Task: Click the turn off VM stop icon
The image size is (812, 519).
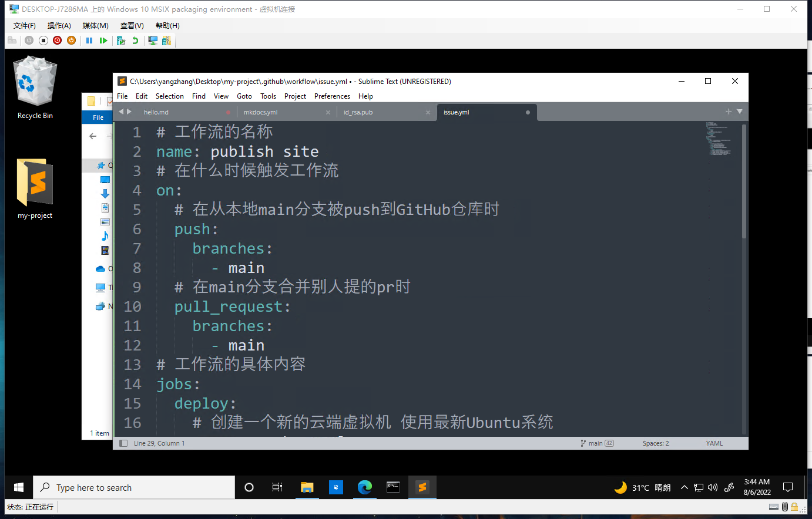Action: tap(43, 41)
